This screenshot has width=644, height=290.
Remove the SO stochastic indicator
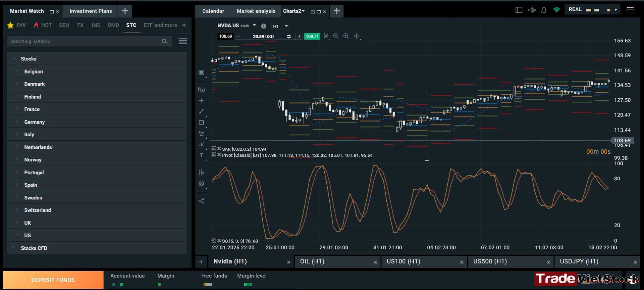(219, 241)
